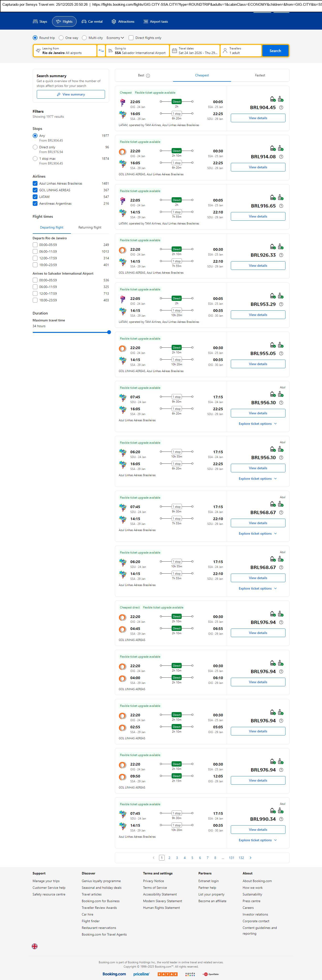The width and height of the screenshot is (322, 980).
Task: Click the help icon next to price BRL904.45
Action: click(281, 108)
